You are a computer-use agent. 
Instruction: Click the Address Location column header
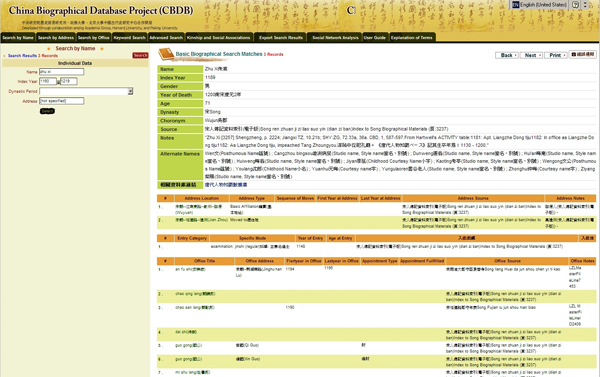(x=202, y=198)
